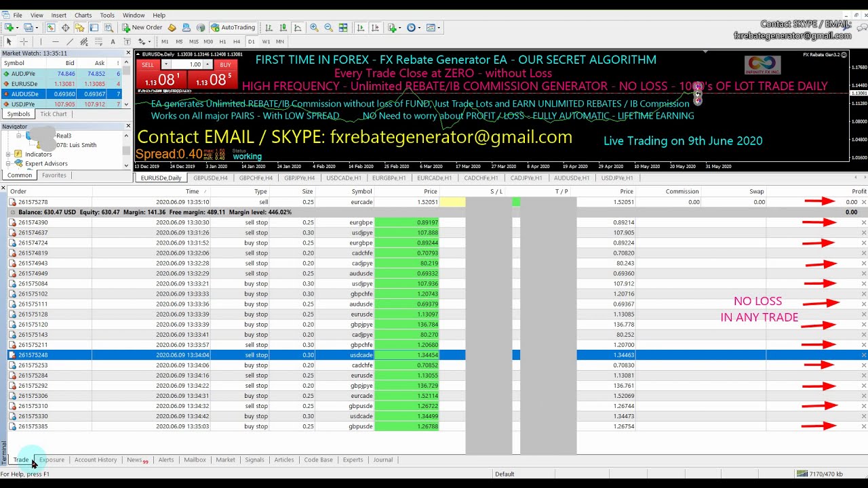Select the Crosshair tool
The height and width of the screenshot is (488, 868).
[24, 41]
